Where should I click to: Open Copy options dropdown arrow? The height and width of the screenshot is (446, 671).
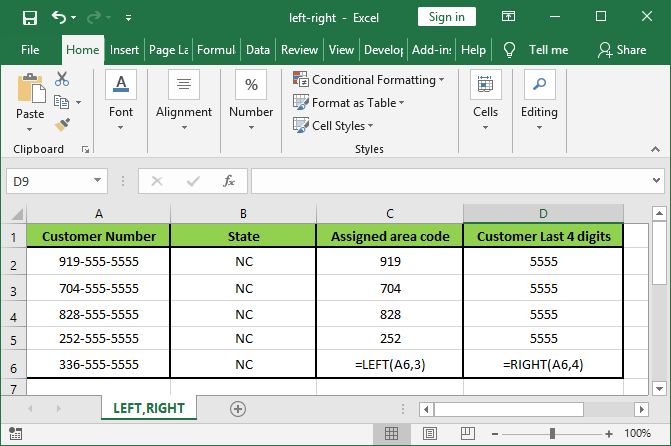[78, 102]
